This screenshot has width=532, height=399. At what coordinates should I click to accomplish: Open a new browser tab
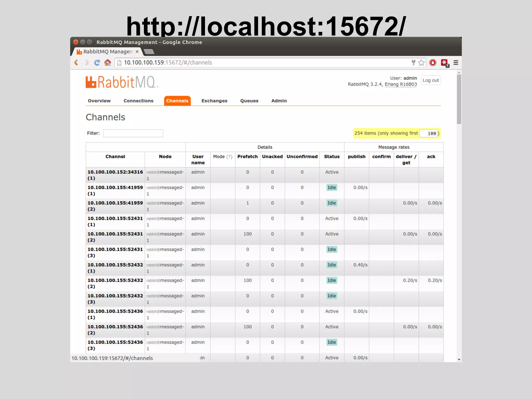coord(149,51)
